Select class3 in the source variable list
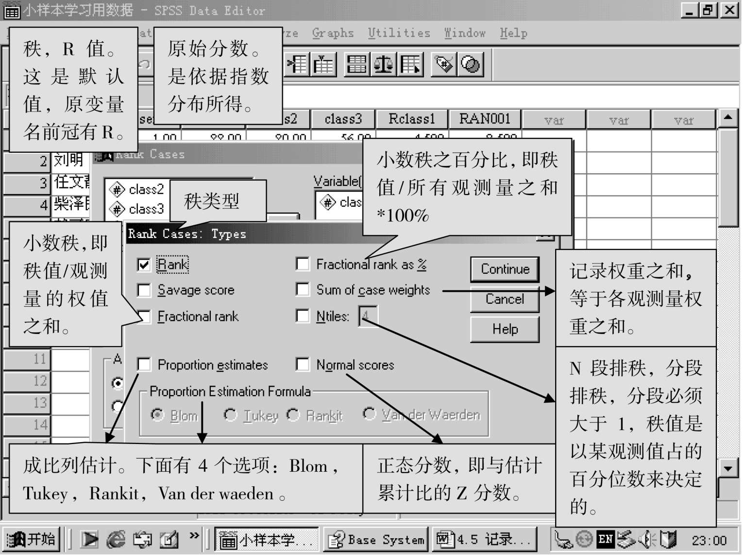 click(x=137, y=209)
